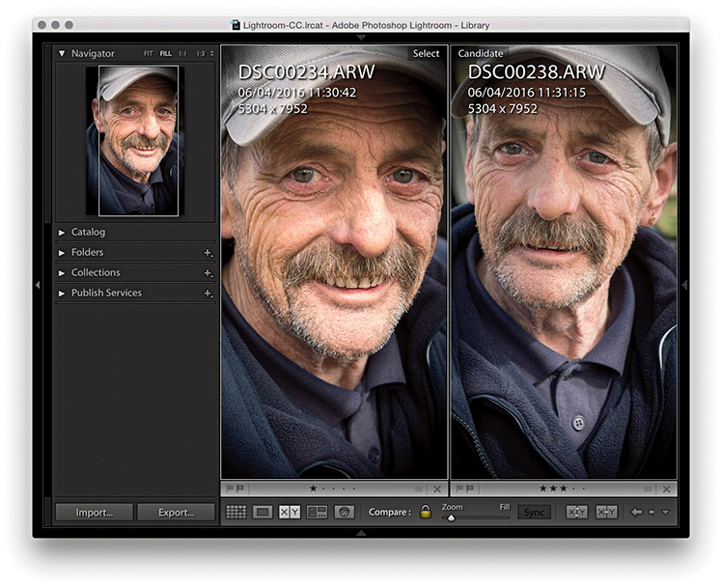Switch to Grid view
This screenshot has width=722, height=588.
coord(236,512)
